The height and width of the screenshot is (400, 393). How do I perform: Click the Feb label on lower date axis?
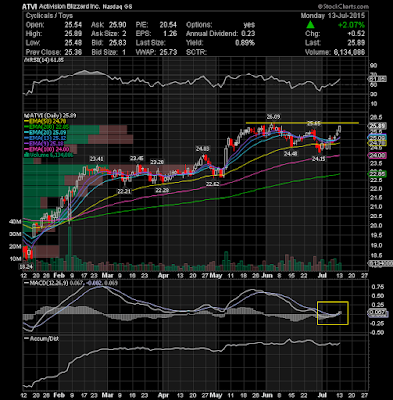(x=59, y=395)
